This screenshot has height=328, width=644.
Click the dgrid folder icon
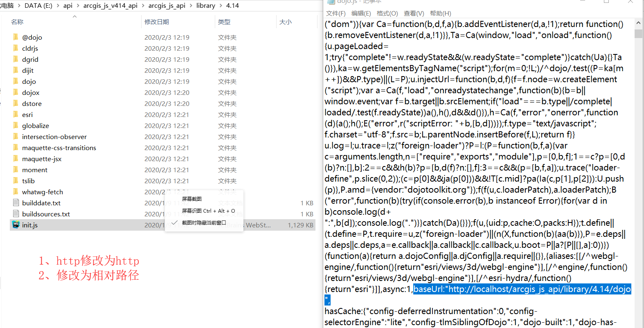coord(16,59)
